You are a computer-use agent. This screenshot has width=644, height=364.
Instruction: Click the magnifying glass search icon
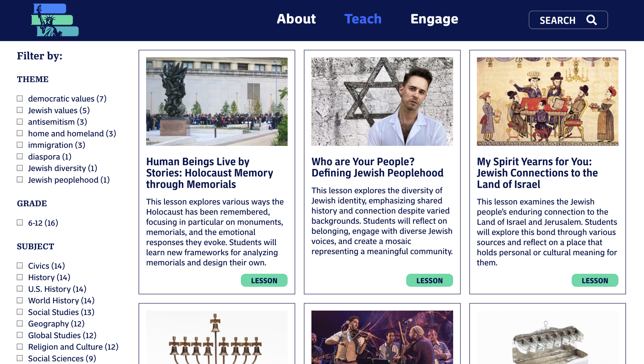tap(591, 20)
